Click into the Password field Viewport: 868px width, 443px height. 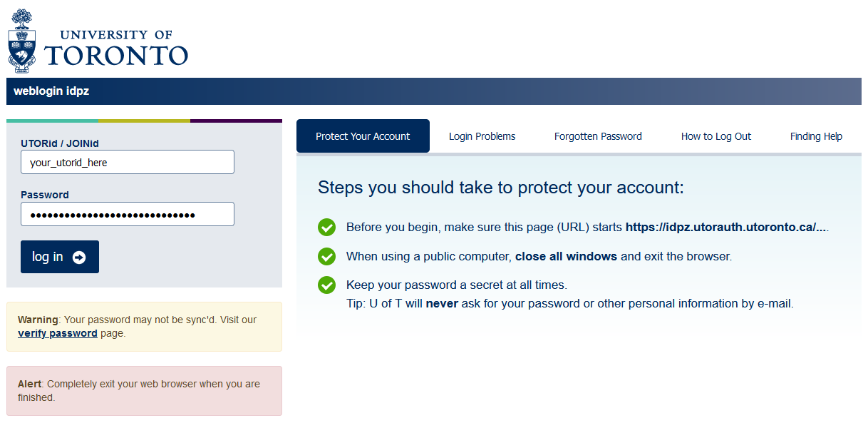(x=128, y=214)
